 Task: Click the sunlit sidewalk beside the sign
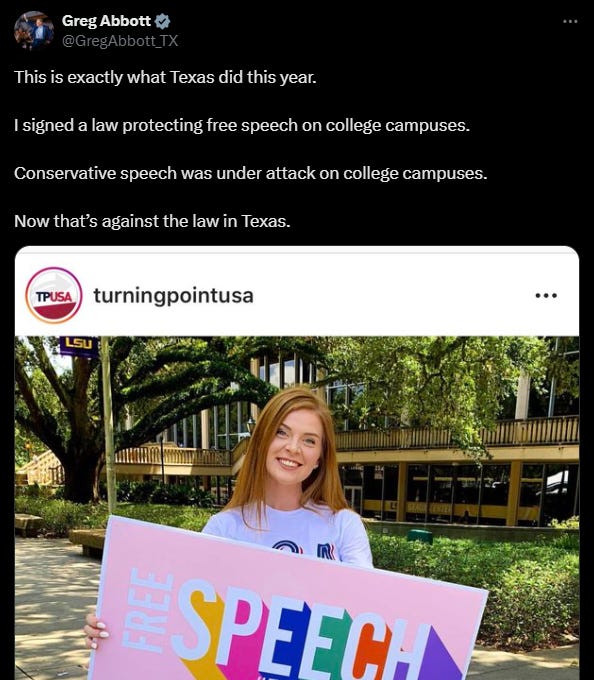click(50, 607)
